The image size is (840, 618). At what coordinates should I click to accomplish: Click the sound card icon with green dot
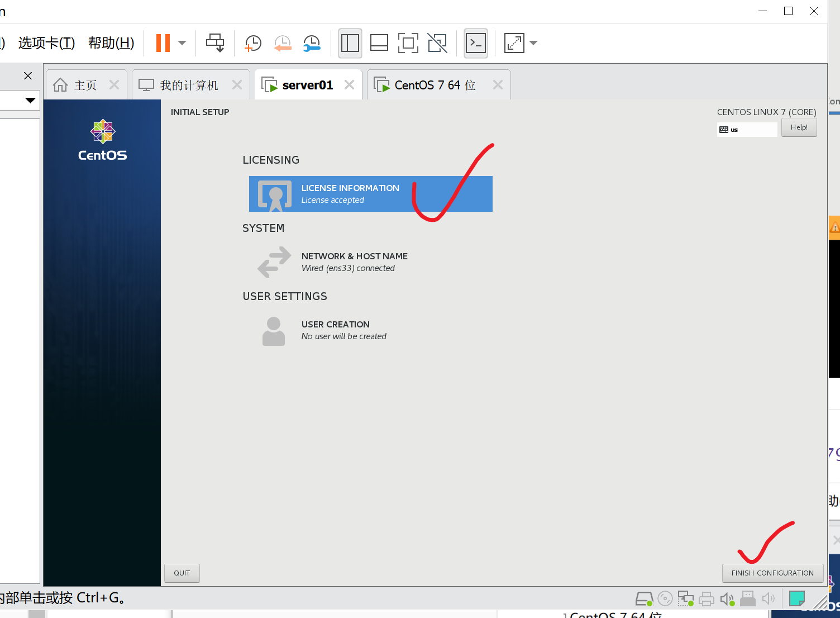point(727,599)
